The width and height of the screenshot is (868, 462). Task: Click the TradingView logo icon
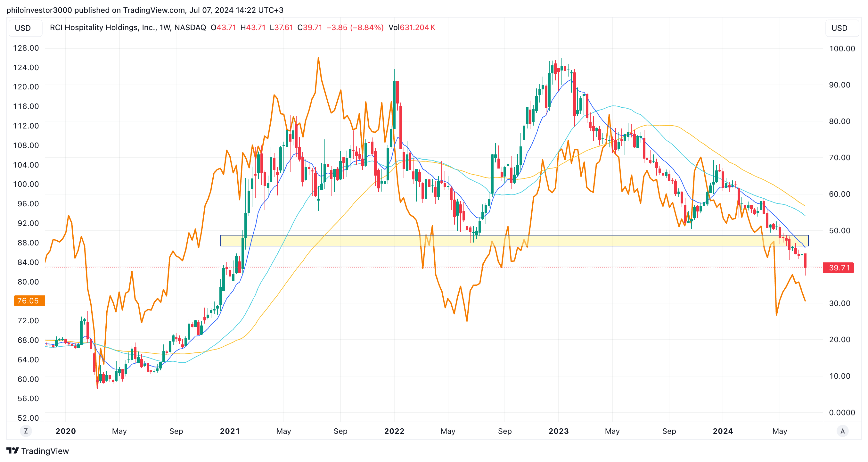click(13, 450)
